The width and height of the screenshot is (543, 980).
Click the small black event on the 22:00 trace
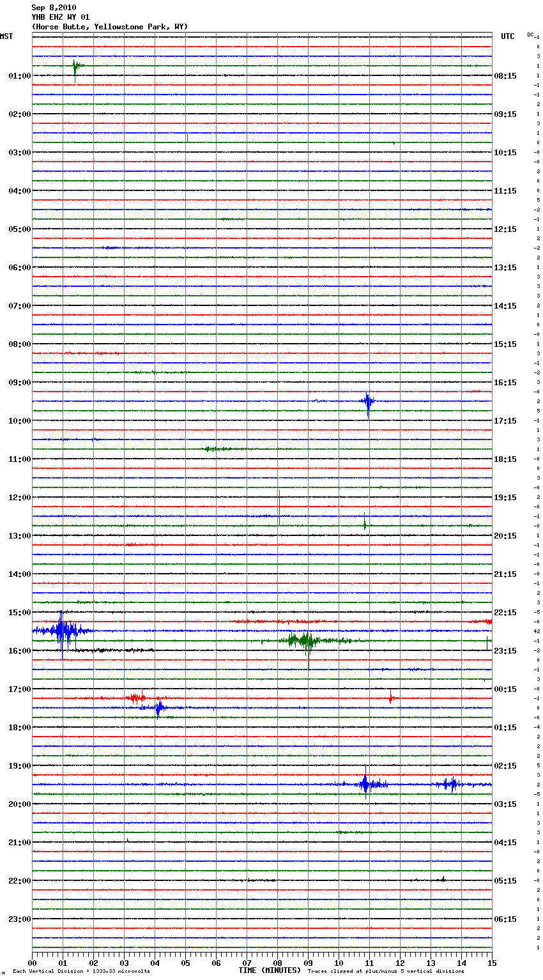[443, 880]
